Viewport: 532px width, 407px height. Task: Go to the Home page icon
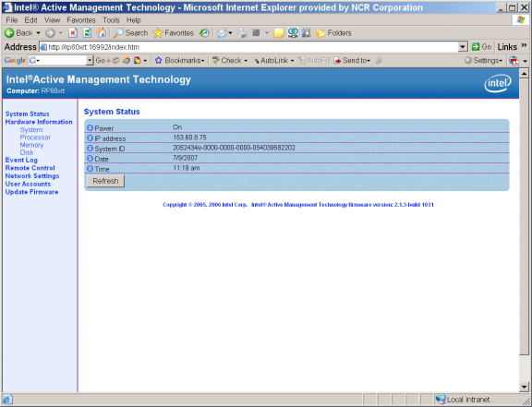click(x=101, y=33)
